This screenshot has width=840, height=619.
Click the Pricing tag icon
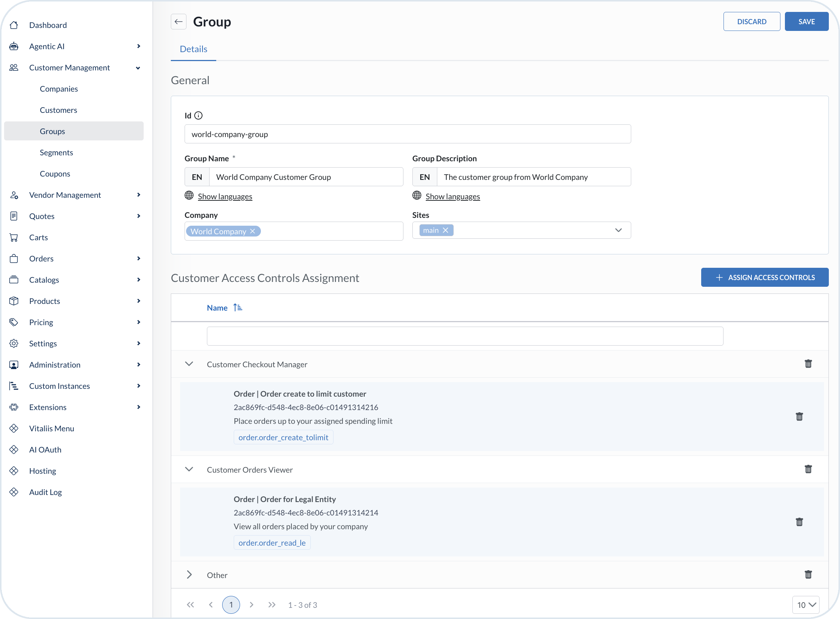pyautogui.click(x=14, y=323)
